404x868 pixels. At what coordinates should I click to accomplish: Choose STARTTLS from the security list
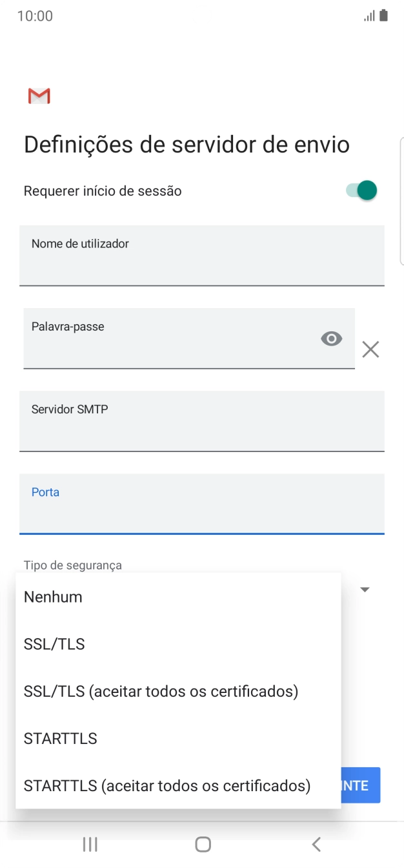(60, 738)
